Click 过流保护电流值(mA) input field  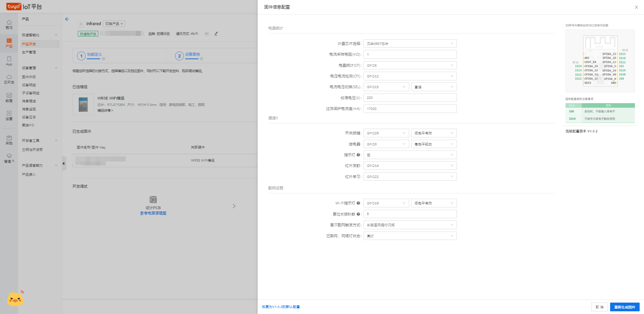click(x=410, y=109)
